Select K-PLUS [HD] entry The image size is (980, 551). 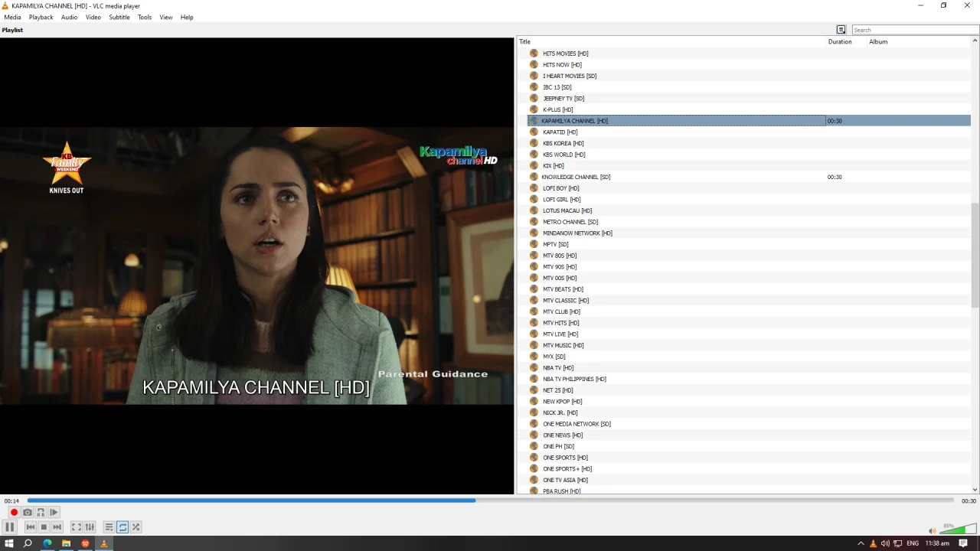558,109
